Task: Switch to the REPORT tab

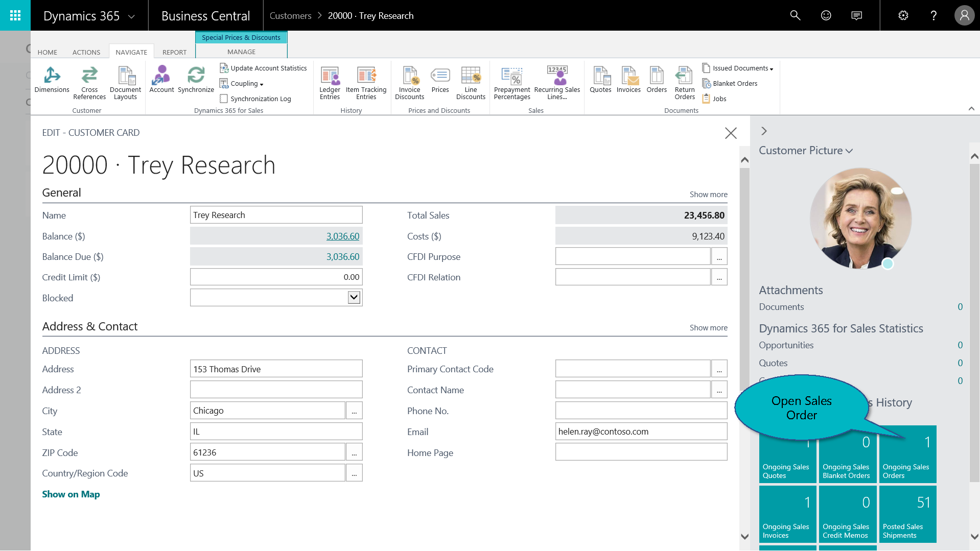Action: pos(174,52)
